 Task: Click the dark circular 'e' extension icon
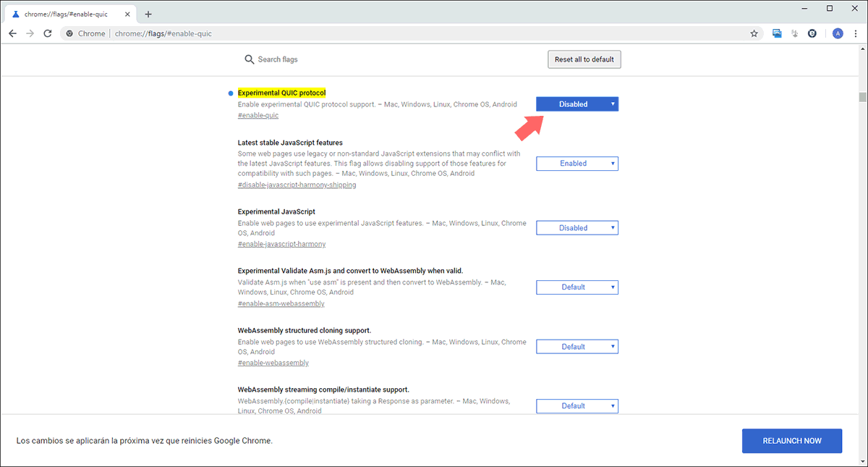[812, 33]
